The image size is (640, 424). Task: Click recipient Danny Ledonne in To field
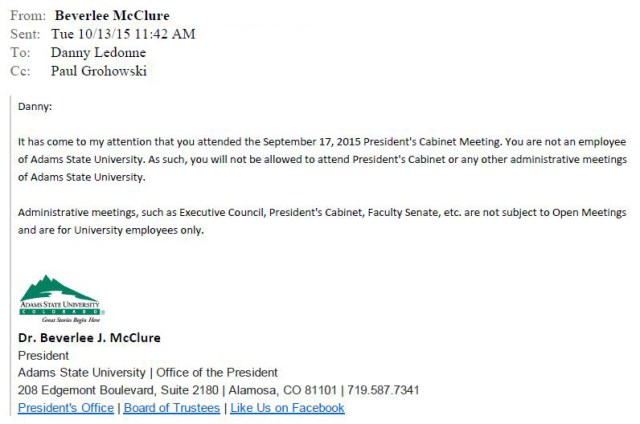[x=96, y=52]
